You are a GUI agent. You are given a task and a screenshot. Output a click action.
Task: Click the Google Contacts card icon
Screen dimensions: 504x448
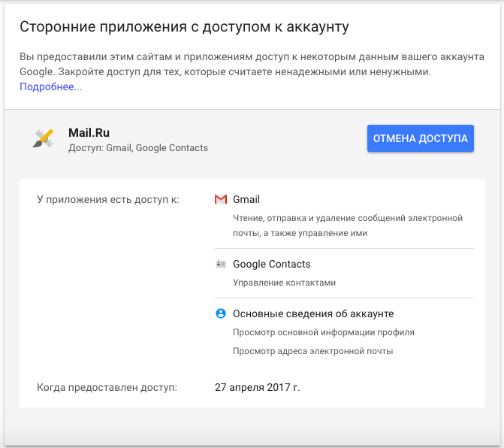tap(221, 265)
